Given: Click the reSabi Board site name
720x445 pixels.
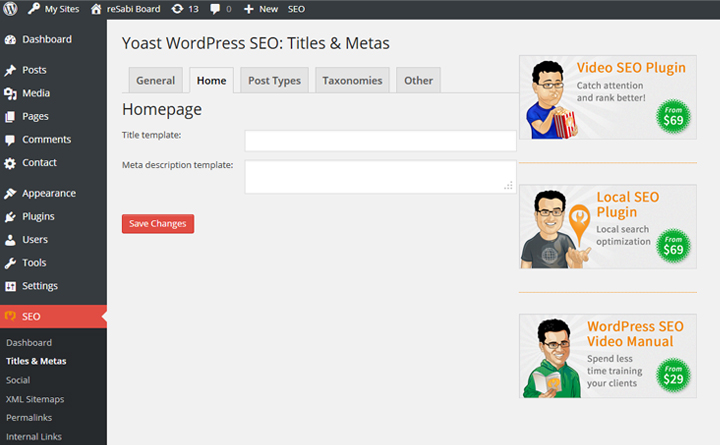Looking at the screenshot, I should pyautogui.click(x=134, y=9).
